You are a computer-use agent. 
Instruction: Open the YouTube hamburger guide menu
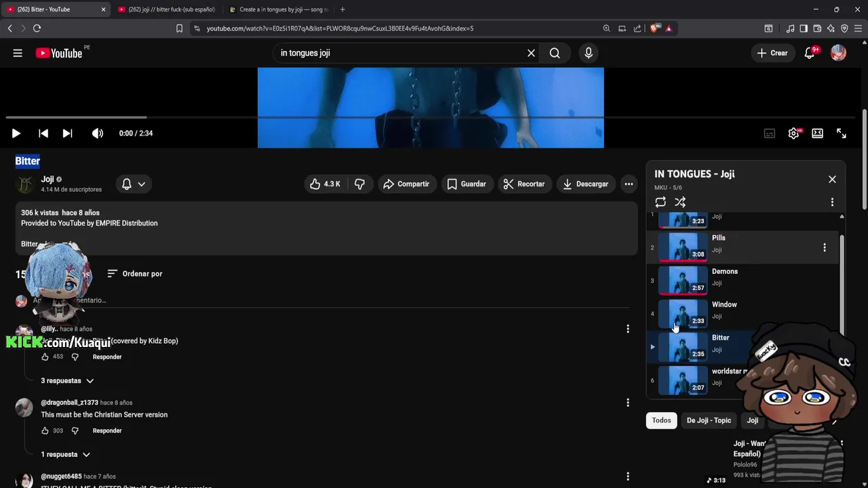[x=18, y=53]
